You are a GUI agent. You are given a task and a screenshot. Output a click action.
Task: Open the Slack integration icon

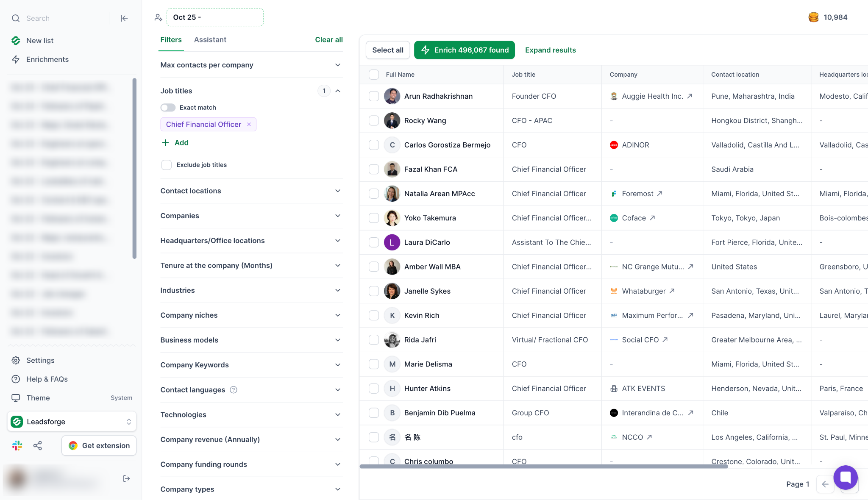click(17, 445)
